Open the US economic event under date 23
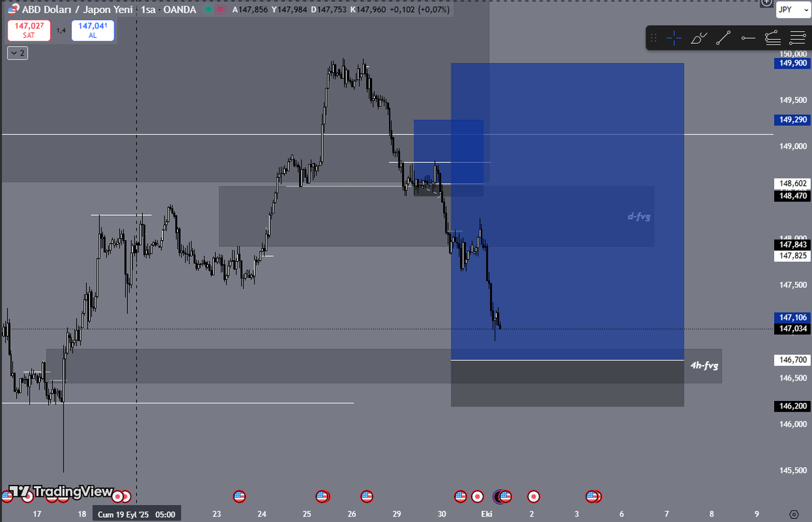This screenshot has width=812, height=522. click(238, 496)
